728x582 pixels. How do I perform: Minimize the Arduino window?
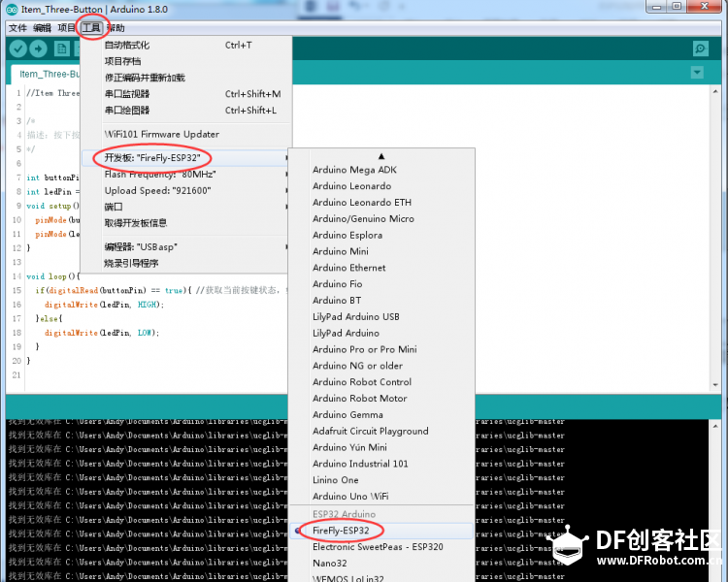coord(656,7)
